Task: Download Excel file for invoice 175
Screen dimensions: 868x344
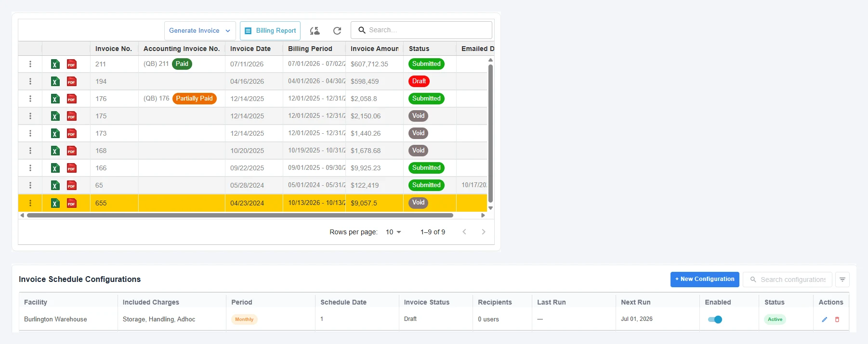Action: pos(55,116)
